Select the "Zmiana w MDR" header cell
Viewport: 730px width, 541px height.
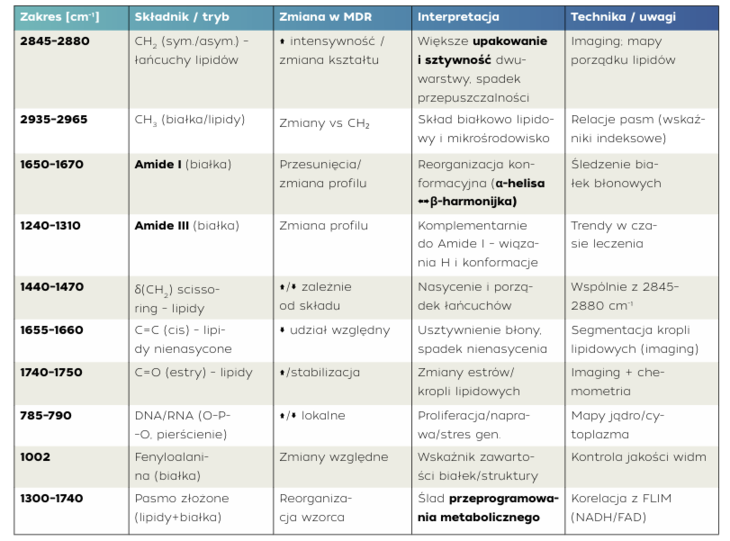pyautogui.click(x=320, y=17)
